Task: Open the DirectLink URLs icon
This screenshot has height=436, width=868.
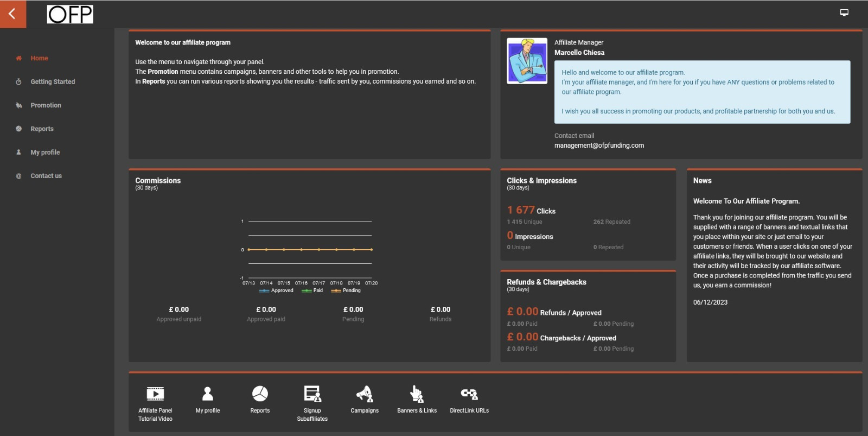Action: click(469, 394)
